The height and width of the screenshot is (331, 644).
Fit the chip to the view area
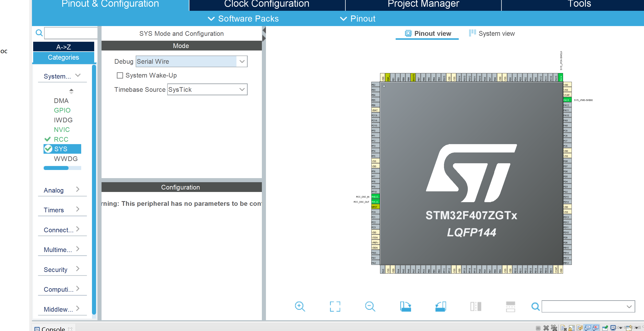(x=335, y=306)
